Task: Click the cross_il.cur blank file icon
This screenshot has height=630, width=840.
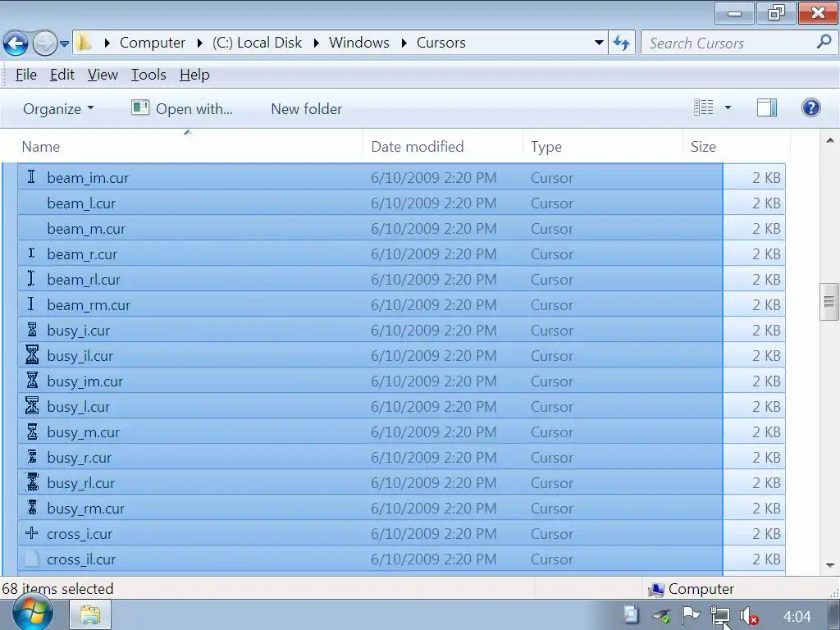Action: pos(32,559)
